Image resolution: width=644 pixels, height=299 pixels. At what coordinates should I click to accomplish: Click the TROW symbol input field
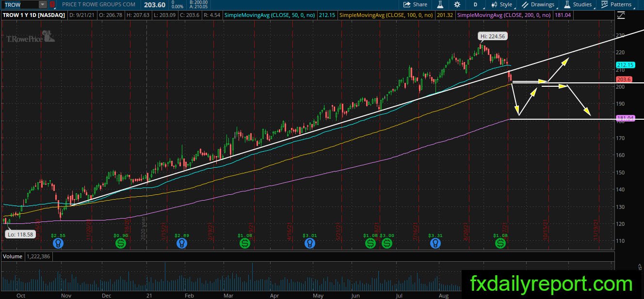(20, 4)
